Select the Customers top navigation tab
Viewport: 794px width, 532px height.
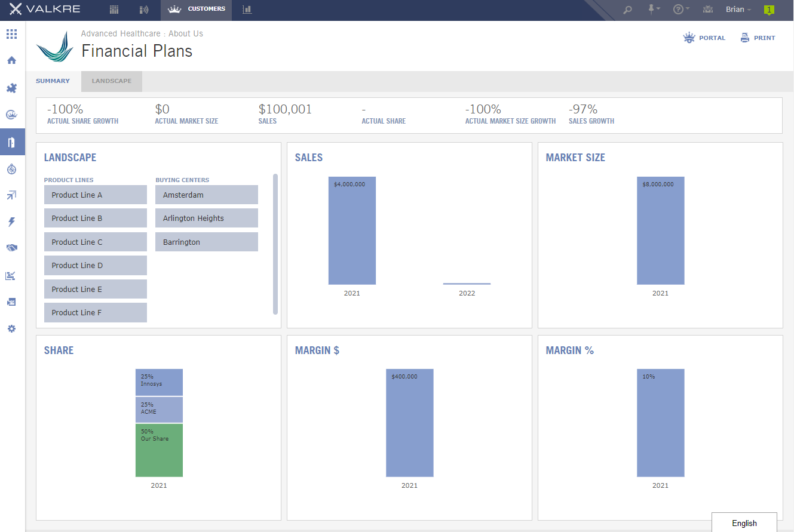point(197,10)
